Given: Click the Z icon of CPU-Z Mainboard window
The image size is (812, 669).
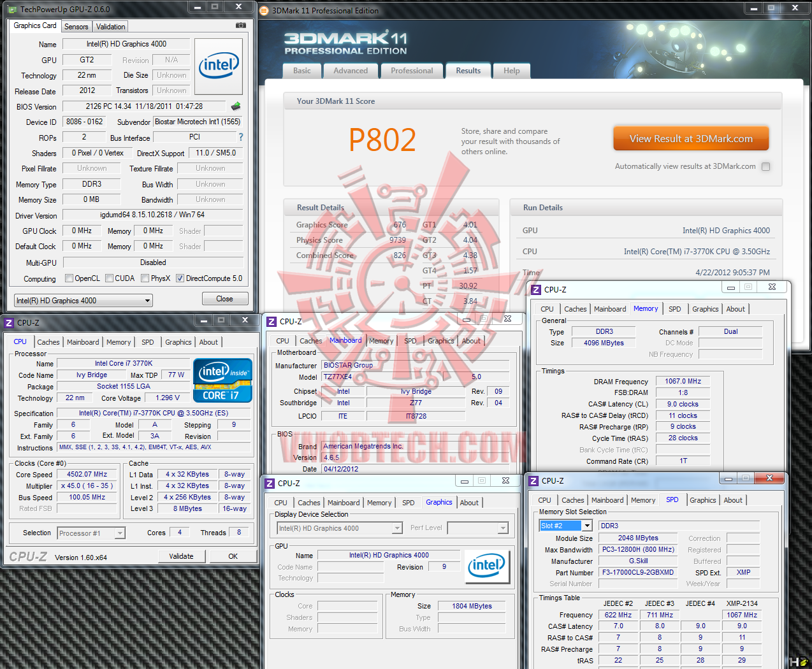Looking at the screenshot, I should click(271, 321).
